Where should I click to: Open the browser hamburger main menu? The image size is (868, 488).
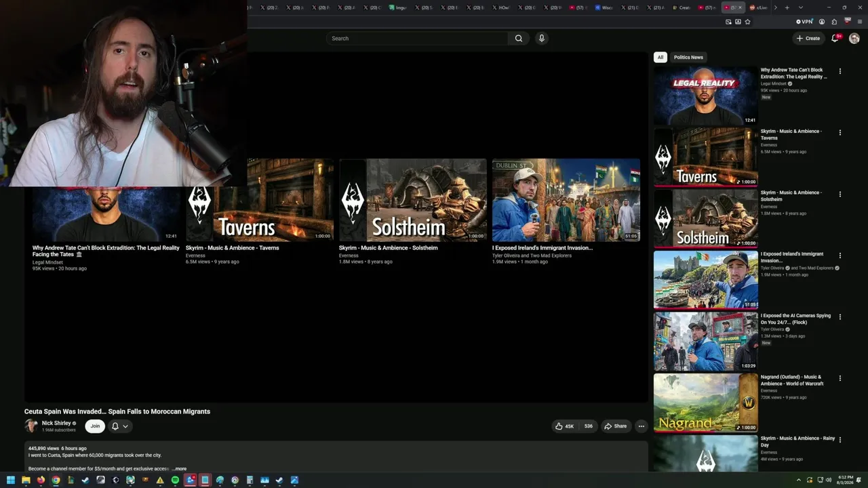point(860,22)
